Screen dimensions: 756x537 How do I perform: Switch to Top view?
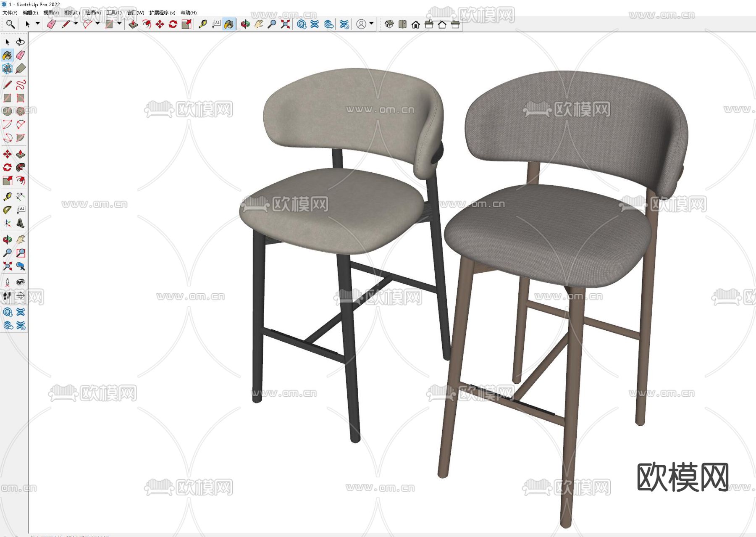402,24
